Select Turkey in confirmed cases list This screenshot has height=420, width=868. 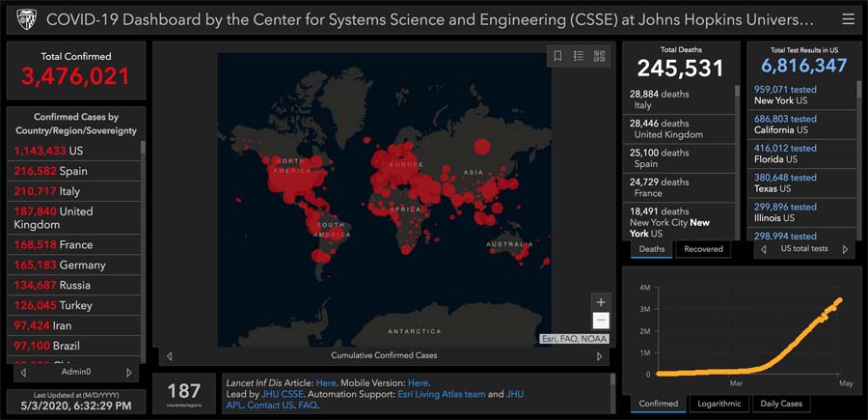pyautogui.click(x=74, y=305)
